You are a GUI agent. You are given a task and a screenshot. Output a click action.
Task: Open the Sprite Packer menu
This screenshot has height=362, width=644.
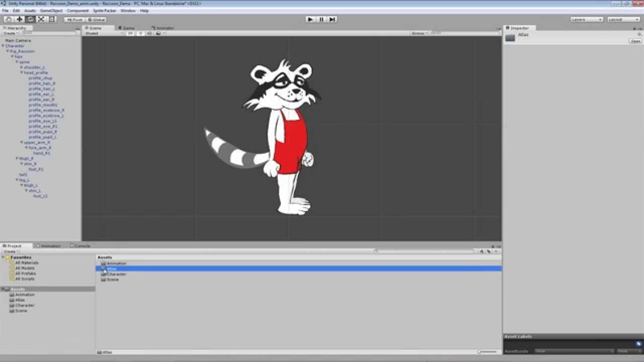pyautogui.click(x=105, y=11)
